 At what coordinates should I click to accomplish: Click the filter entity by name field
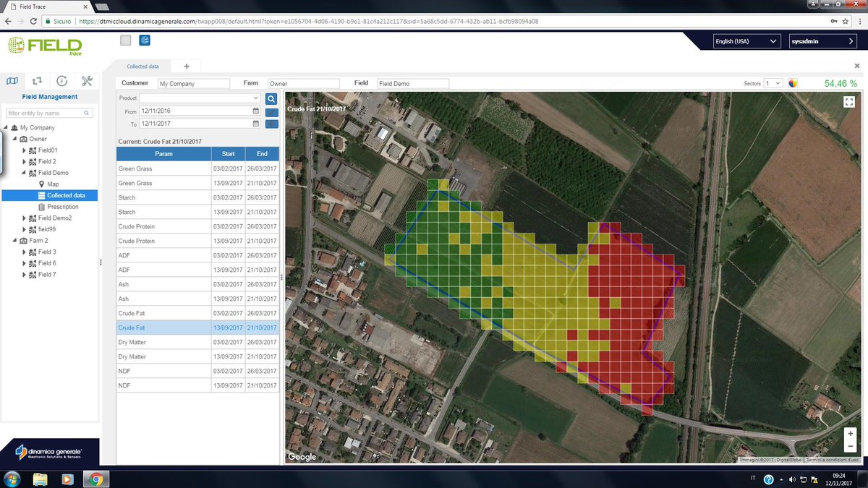[50, 113]
